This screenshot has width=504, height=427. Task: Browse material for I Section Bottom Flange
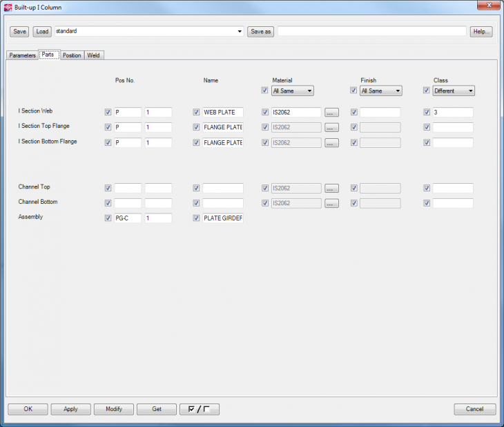pyautogui.click(x=331, y=143)
